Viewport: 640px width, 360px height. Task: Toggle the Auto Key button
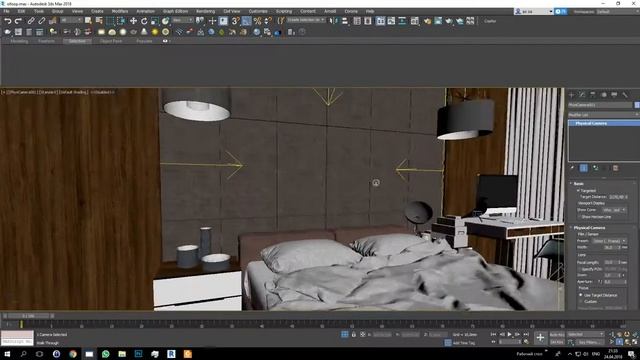click(x=557, y=334)
